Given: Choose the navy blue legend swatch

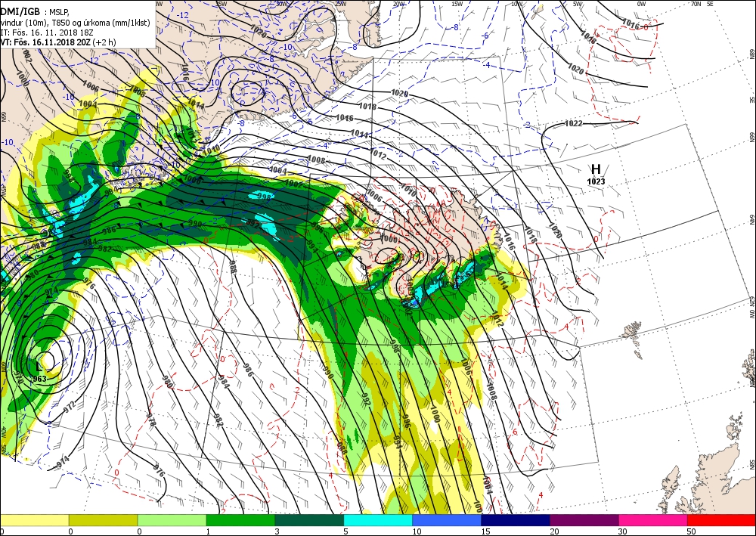Looking at the screenshot, I should [x=516, y=520].
